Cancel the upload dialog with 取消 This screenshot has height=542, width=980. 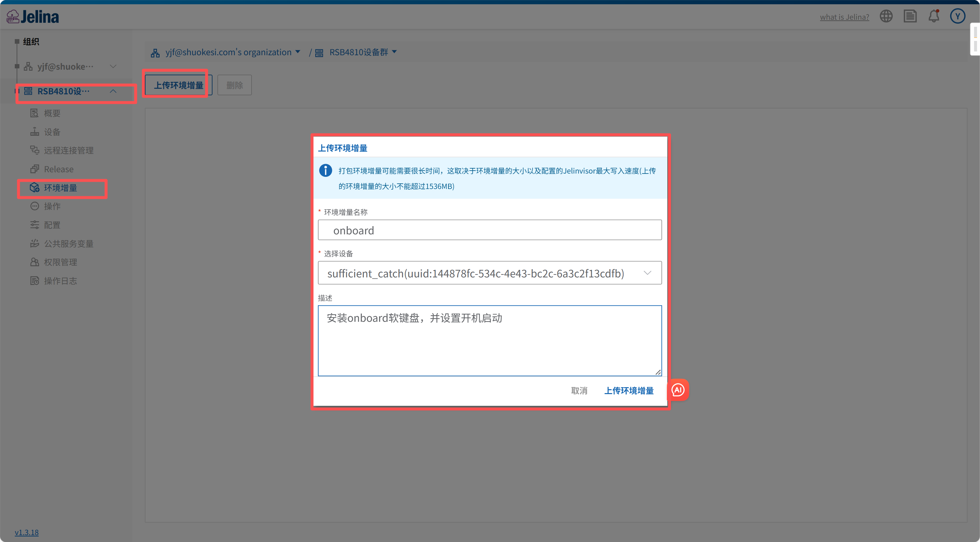point(579,390)
